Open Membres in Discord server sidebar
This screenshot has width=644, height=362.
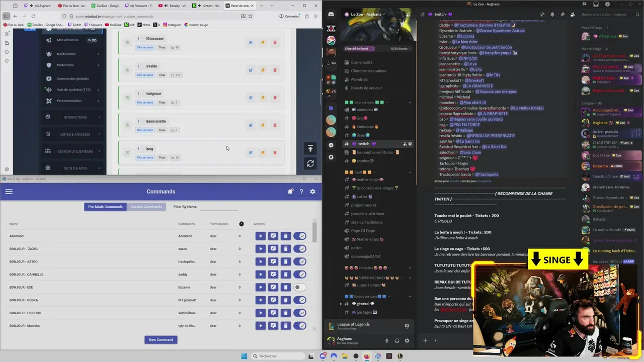click(379, 79)
